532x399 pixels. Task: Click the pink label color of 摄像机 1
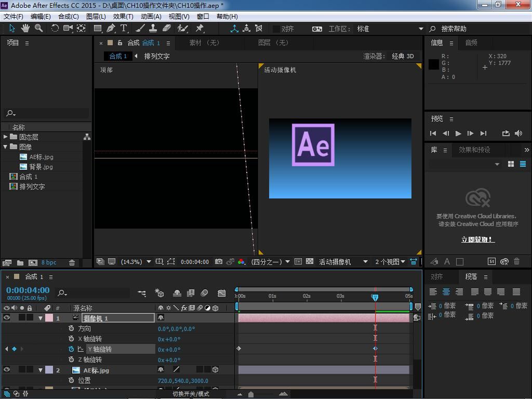click(49, 318)
